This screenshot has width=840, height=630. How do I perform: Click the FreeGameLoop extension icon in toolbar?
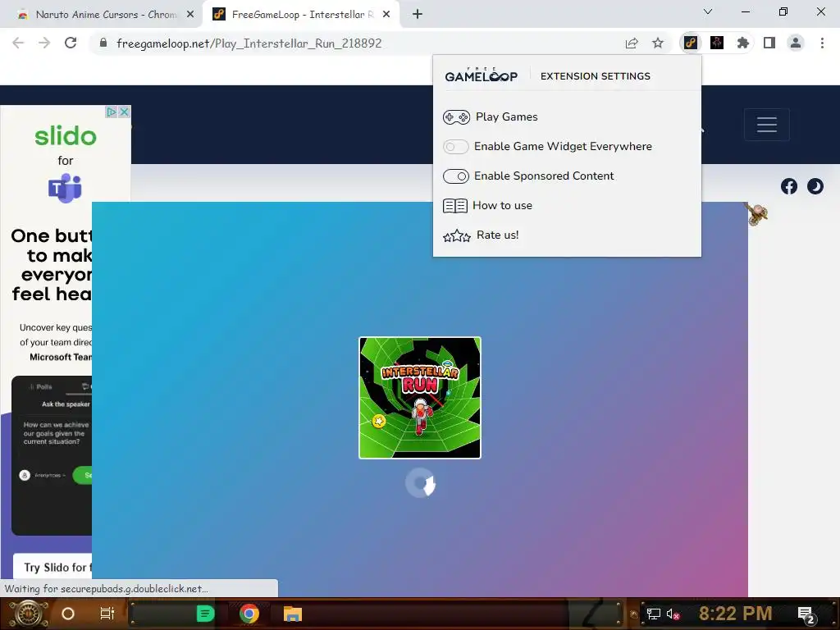click(691, 43)
